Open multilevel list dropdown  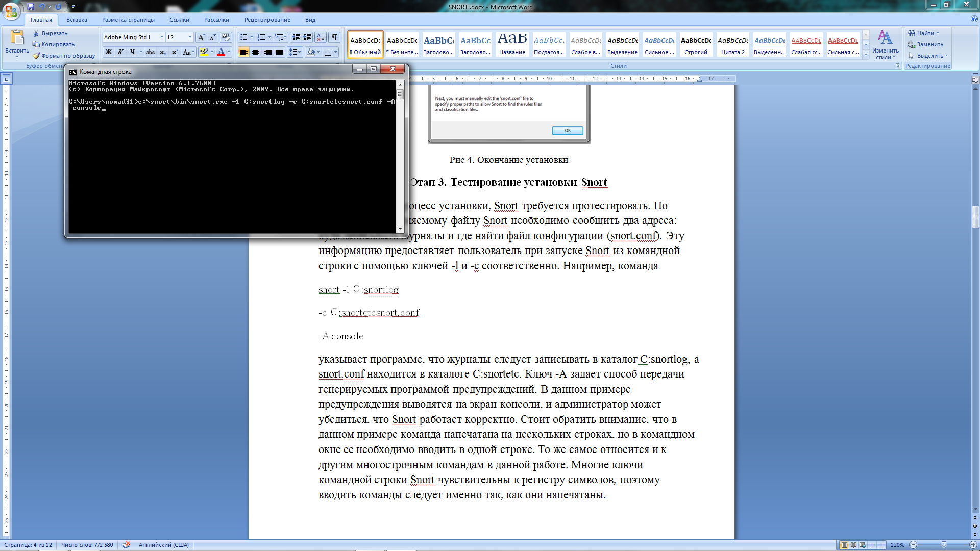(x=281, y=37)
